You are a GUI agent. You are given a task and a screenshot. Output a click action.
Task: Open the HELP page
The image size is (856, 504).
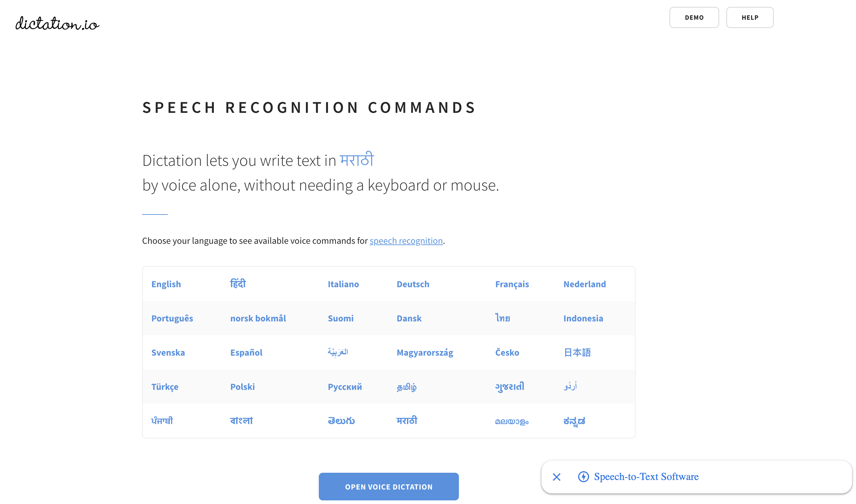(750, 17)
